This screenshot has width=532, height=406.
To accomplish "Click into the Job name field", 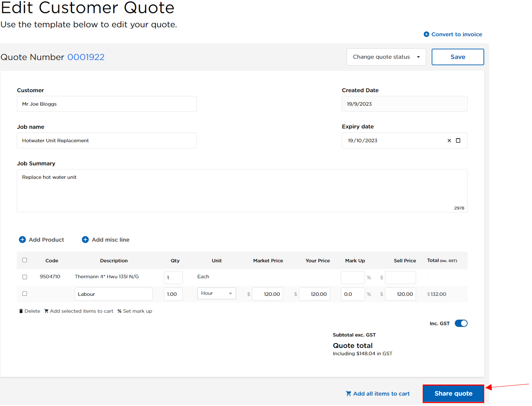I will click(107, 141).
